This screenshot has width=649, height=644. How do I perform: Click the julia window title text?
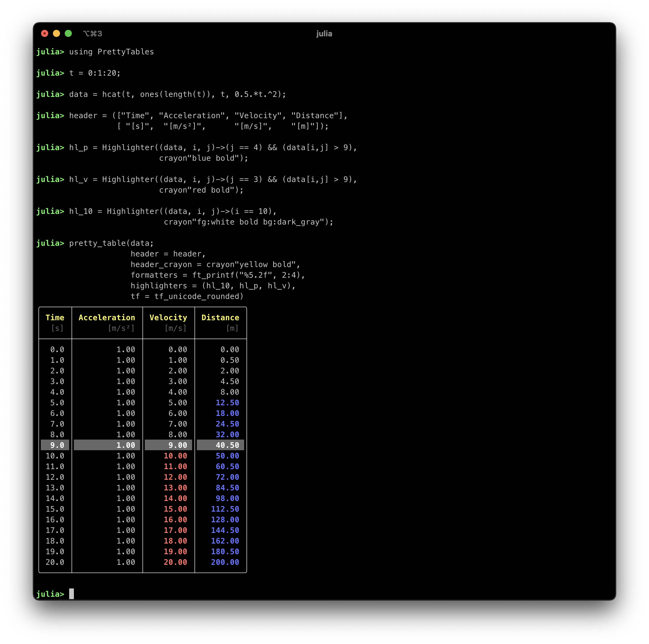324,34
